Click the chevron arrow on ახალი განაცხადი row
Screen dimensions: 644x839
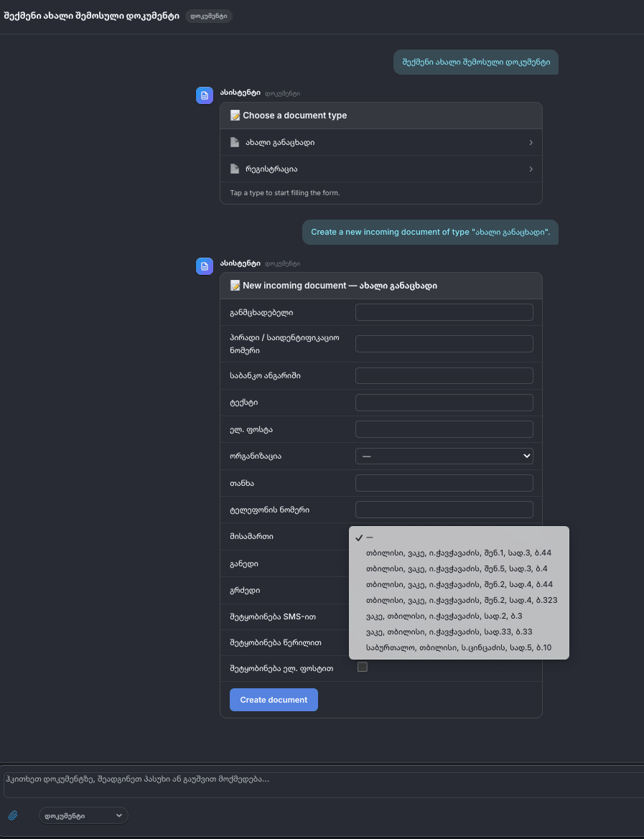(x=531, y=142)
